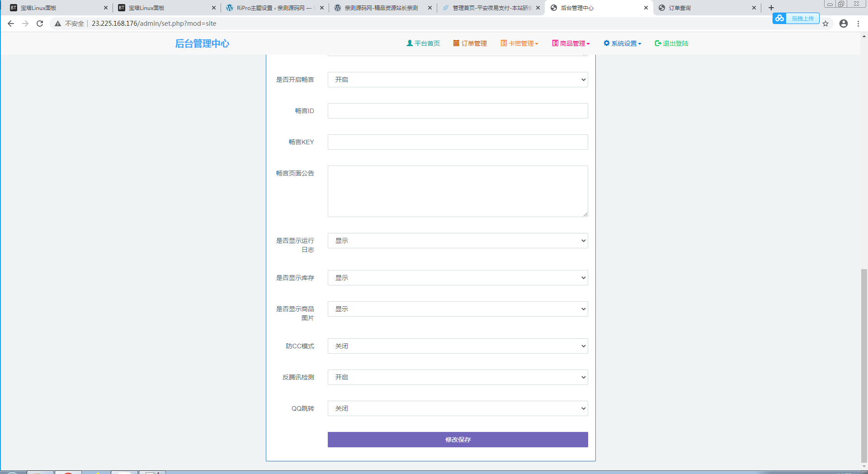The height and width of the screenshot is (474, 868).
Task: Open 是否显示运行日志 dropdown
Action: click(458, 241)
